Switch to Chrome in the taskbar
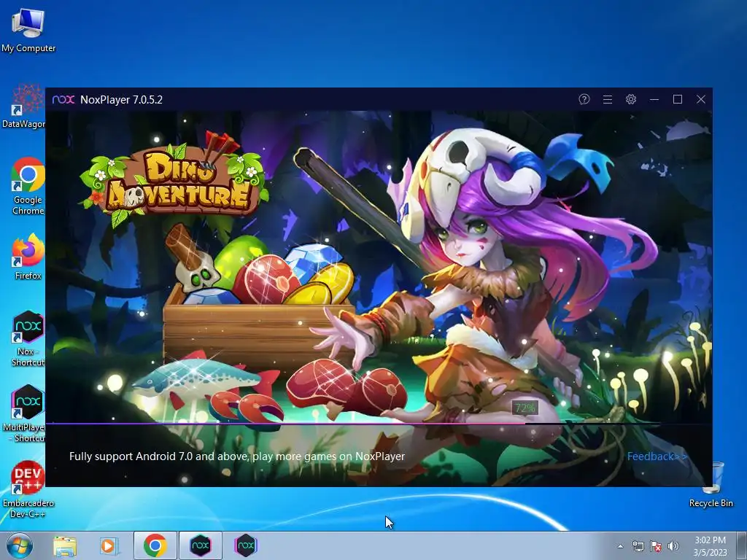The height and width of the screenshot is (560, 747). (155, 545)
